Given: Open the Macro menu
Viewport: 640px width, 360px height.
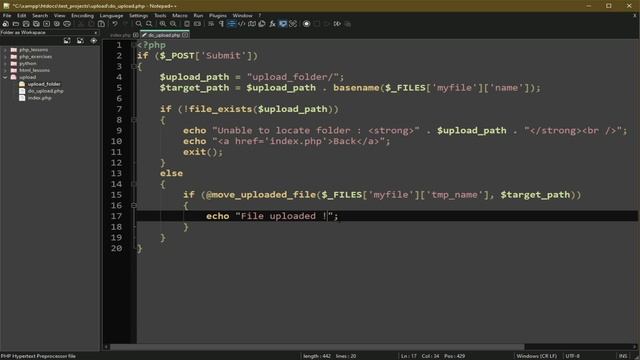Looking at the screenshot, I should [180, 16].
